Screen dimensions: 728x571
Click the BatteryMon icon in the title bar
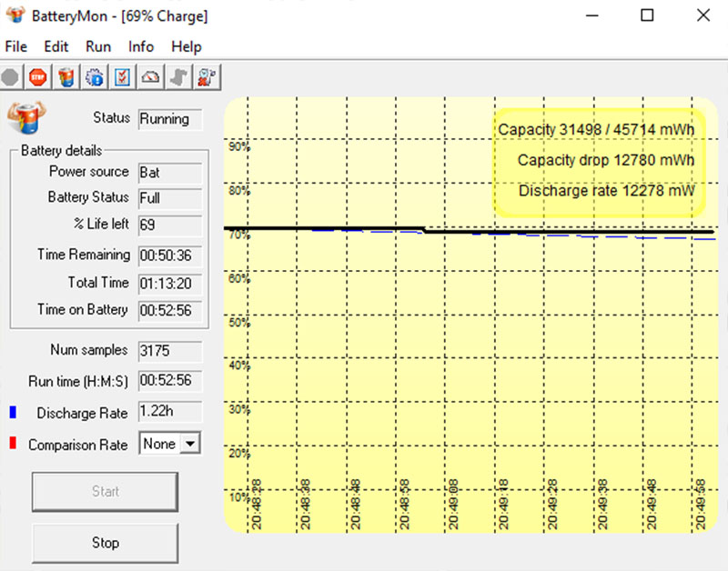click(x=15, y=15)
